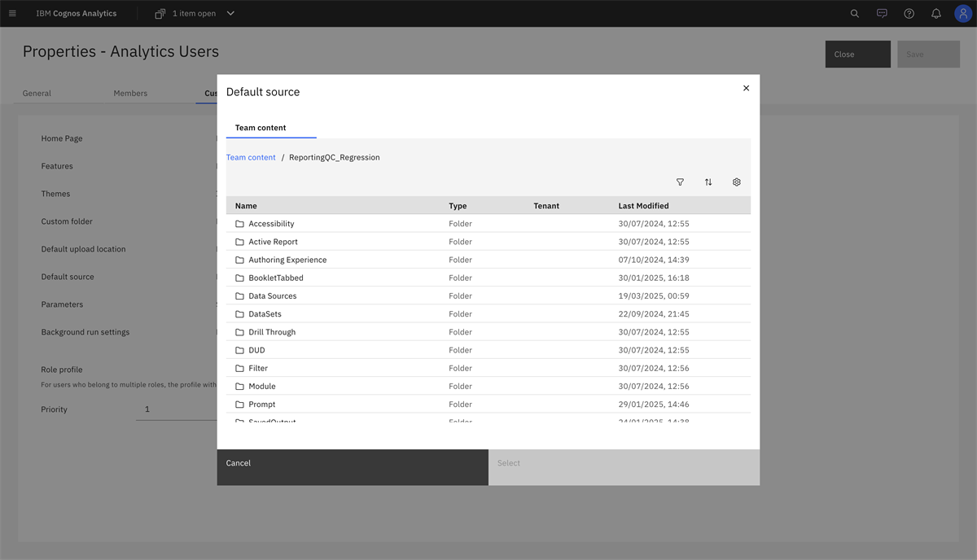Screen dimensions: 977x560
Task: Open the user profile avatar
Action: click(x=963, y=14)
